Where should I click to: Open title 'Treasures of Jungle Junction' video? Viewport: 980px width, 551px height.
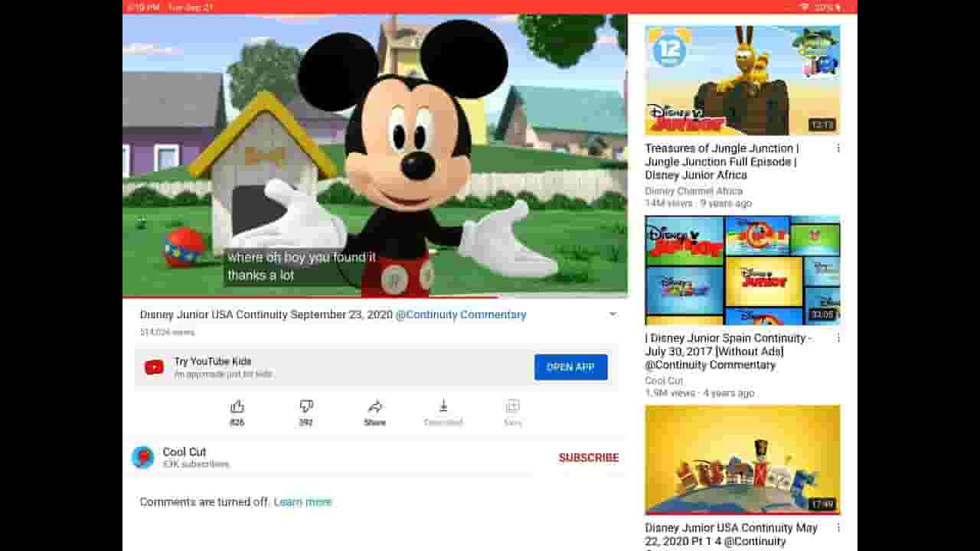[722, 161]
